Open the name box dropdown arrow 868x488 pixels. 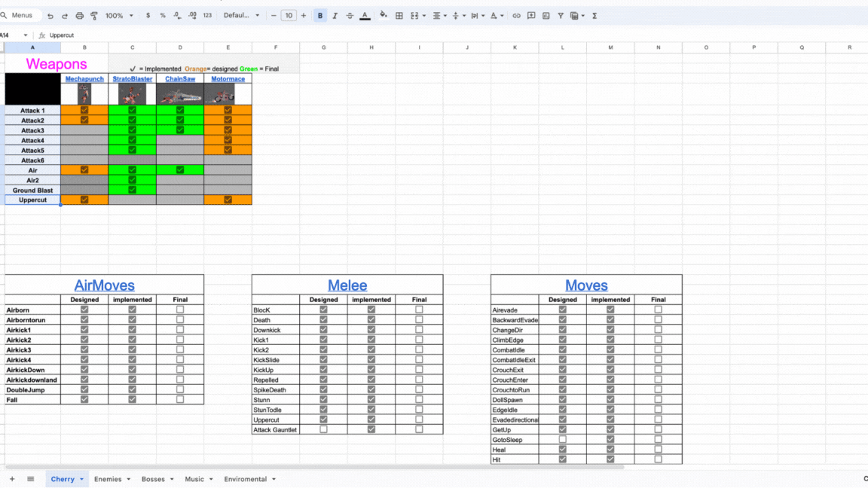[x=26, y=35]
